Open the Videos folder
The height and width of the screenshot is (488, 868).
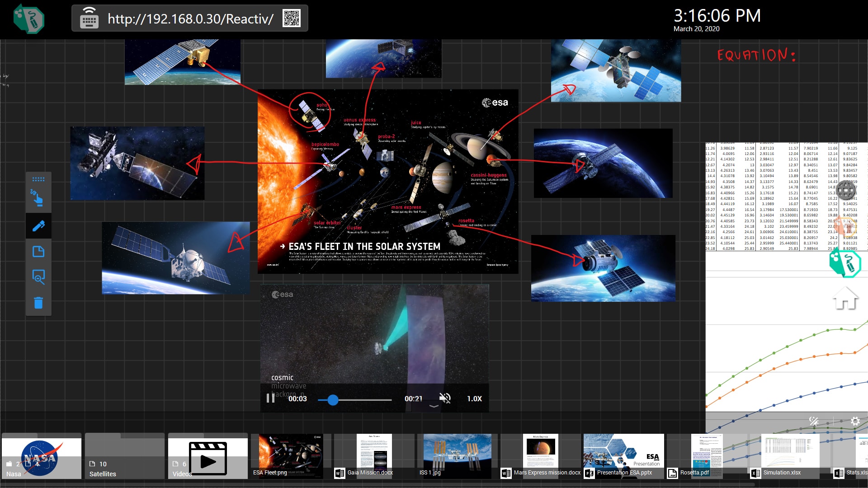[x=208, y=456]
